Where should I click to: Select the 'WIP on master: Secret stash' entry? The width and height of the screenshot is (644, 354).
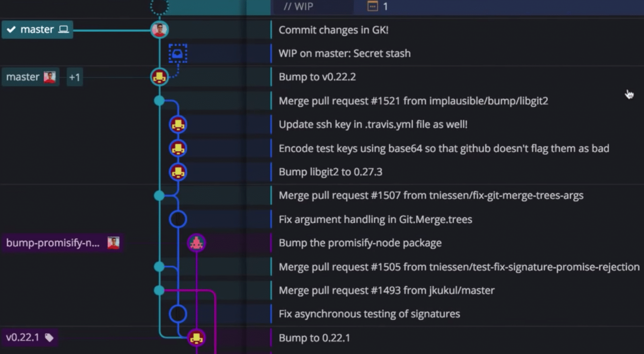[x=345, y=53]
